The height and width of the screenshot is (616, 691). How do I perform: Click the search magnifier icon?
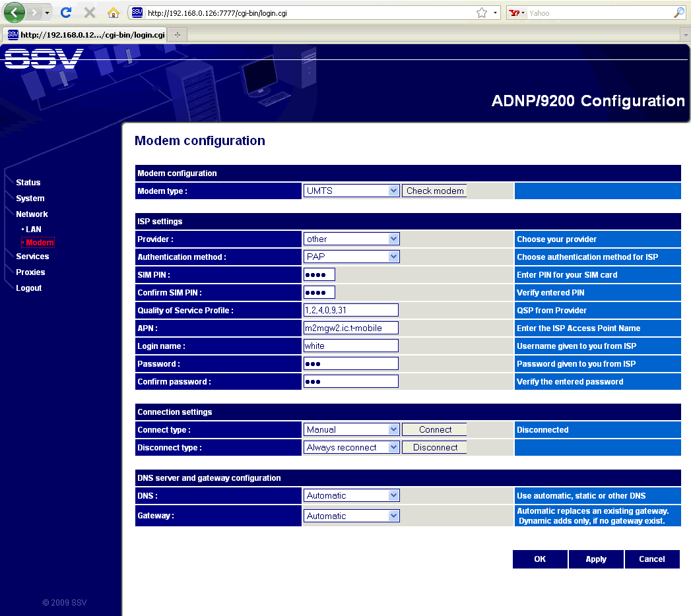[678, 13]
